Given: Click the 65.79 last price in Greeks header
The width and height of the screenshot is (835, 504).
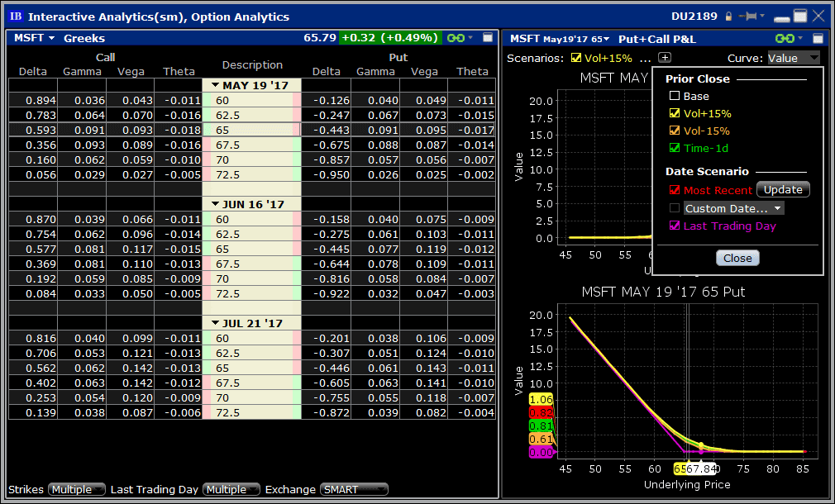Looking at the screenshot, I should (x=319, y=38).
